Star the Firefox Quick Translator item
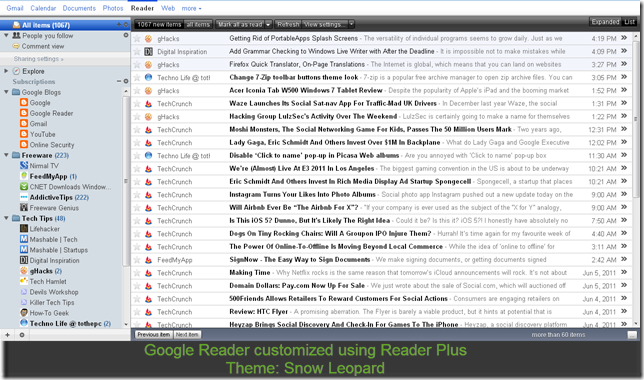Viewport: 644px width, 380px height. [x=137, y=64]
